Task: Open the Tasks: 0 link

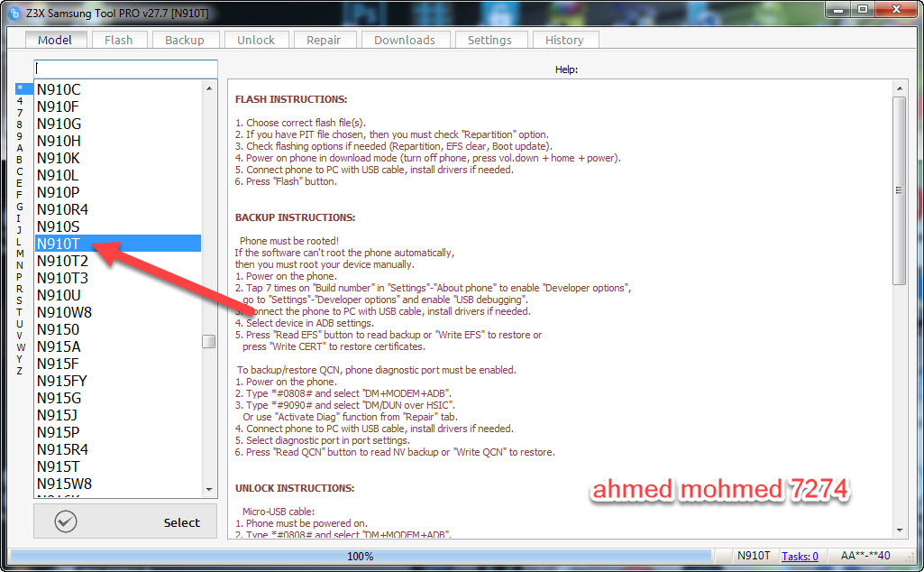Action: [x=800, y=556]
